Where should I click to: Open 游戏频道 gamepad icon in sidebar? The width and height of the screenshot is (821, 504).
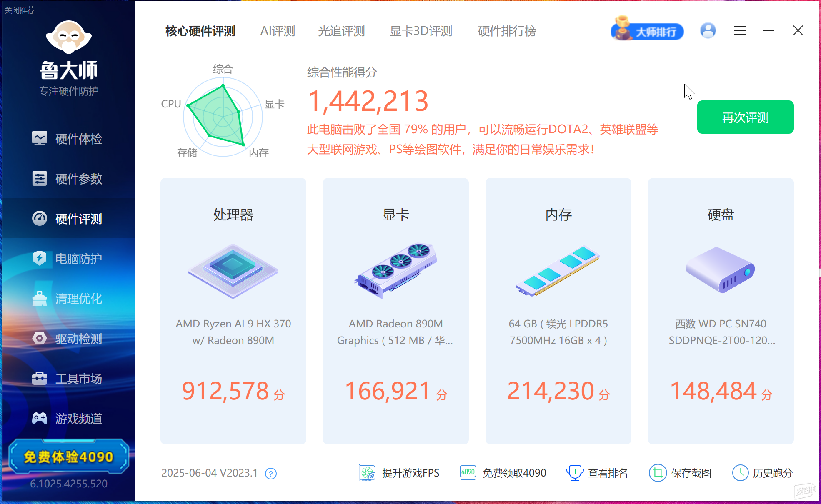(x=40, y=418)
